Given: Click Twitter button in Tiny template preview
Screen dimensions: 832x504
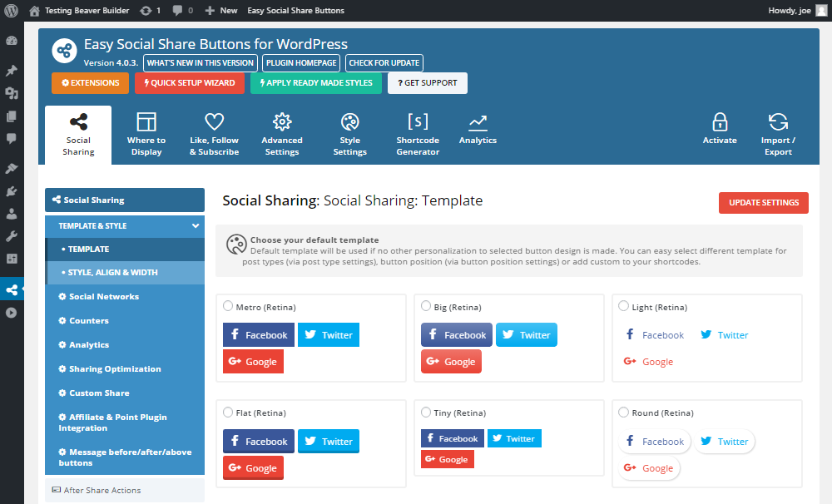Looking at the screenshot, I should (x=514, y=438).
